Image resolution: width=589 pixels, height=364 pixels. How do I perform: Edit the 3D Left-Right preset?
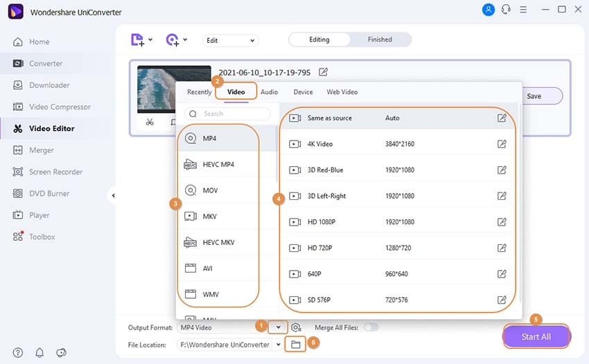(x=502, y=196)
